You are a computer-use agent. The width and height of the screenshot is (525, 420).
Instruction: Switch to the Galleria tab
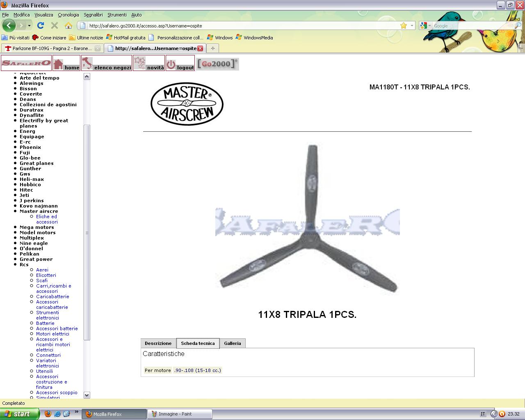[232, 343]
